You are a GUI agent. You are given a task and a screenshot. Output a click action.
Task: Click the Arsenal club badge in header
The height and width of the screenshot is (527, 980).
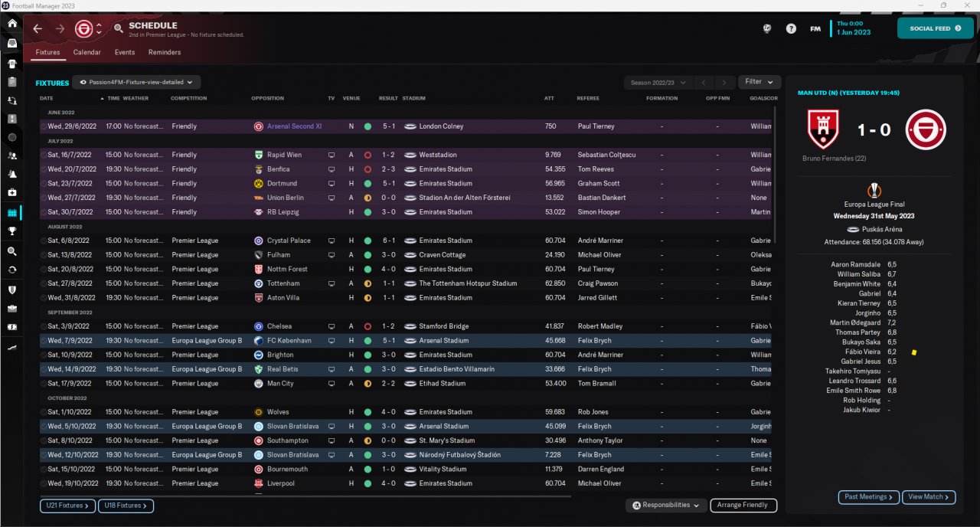coord(83,29)
